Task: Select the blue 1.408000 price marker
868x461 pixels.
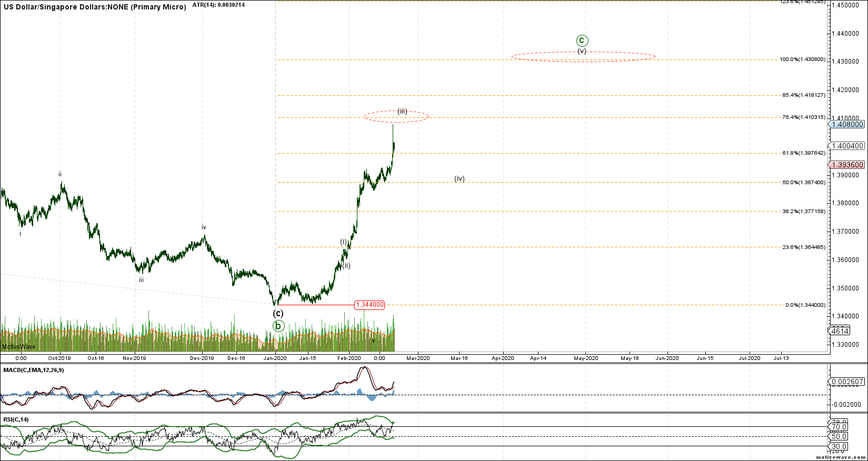Action: (x=846, y=124)
